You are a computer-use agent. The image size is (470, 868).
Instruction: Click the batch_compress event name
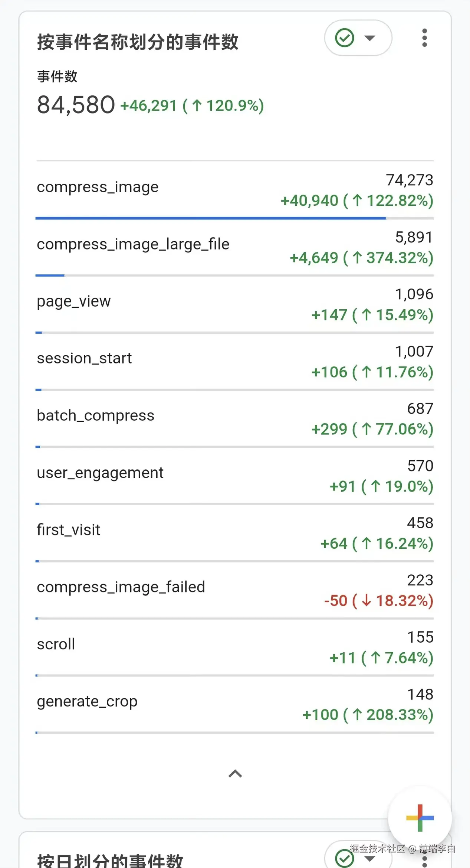[x=95, y=415]
